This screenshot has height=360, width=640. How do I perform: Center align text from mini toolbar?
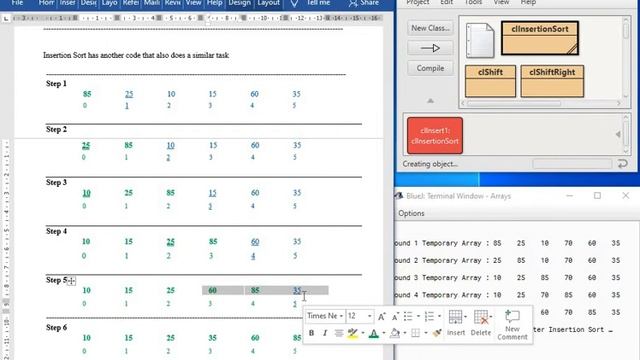tap(338, 333)
